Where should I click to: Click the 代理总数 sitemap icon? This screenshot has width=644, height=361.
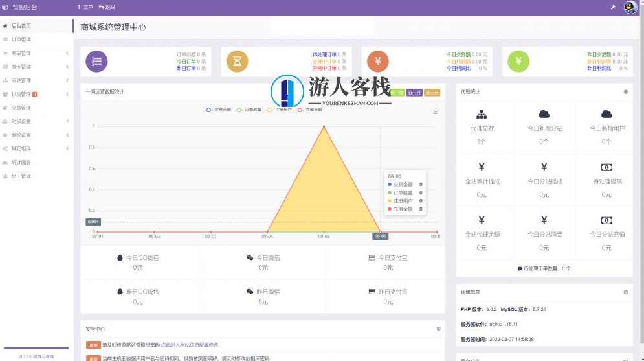click(482, 114)
